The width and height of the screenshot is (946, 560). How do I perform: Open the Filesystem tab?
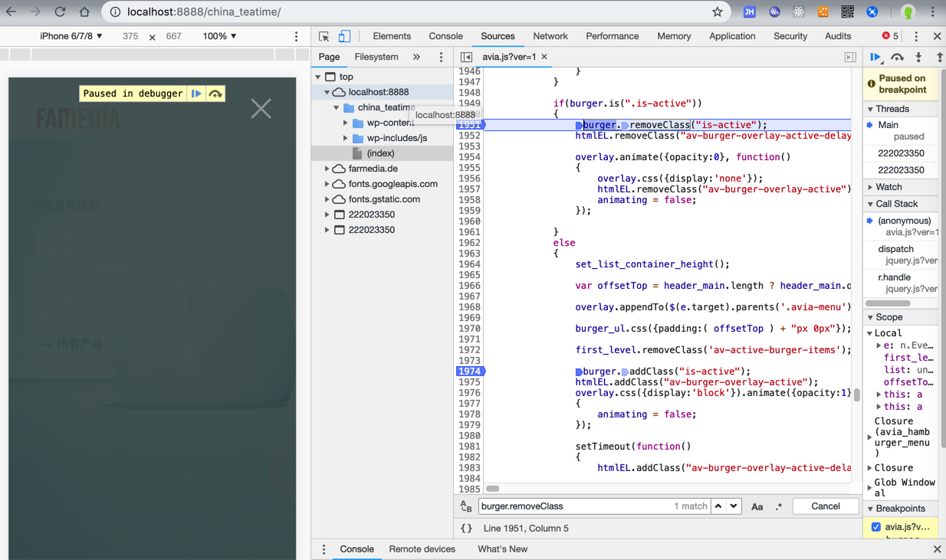376,57
